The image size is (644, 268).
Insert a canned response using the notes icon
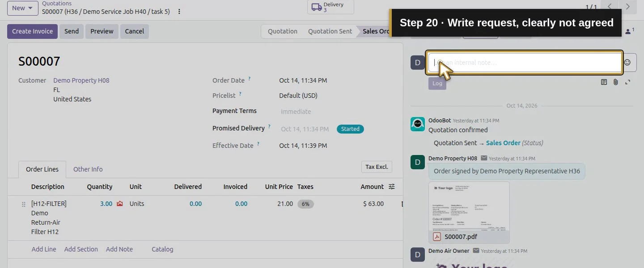point(604,82)
